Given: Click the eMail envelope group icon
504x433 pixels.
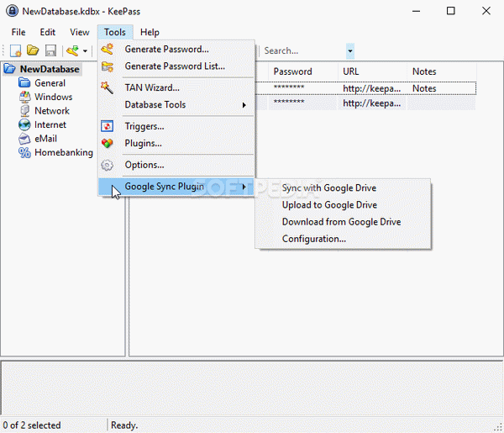Looking at the screenshot, I should pos(24,139).
